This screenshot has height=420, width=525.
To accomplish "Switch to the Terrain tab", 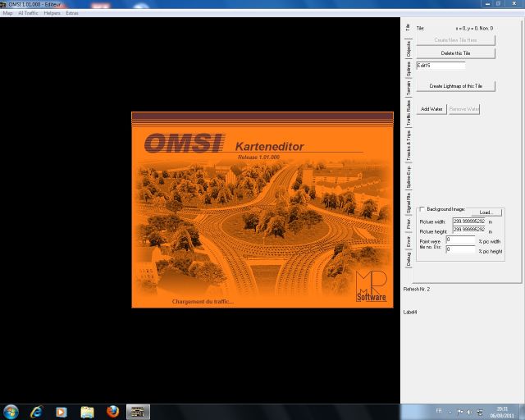I will coord(409,88).
